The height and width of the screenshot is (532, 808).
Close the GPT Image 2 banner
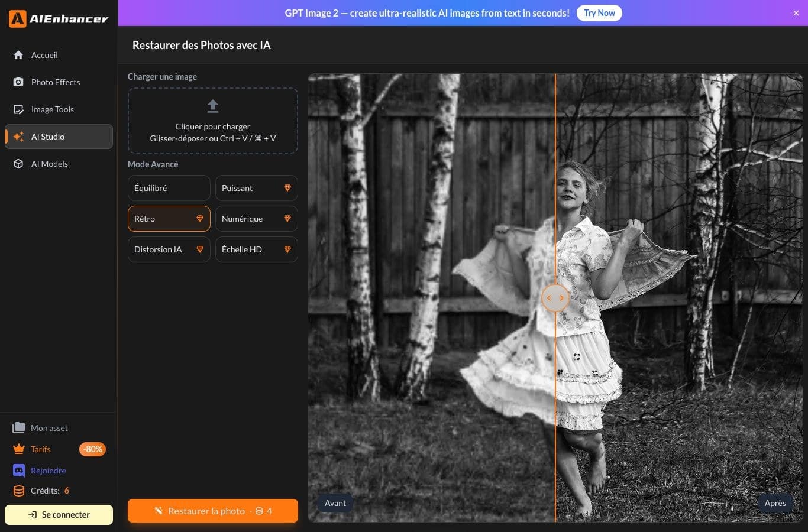pos(796,13)
